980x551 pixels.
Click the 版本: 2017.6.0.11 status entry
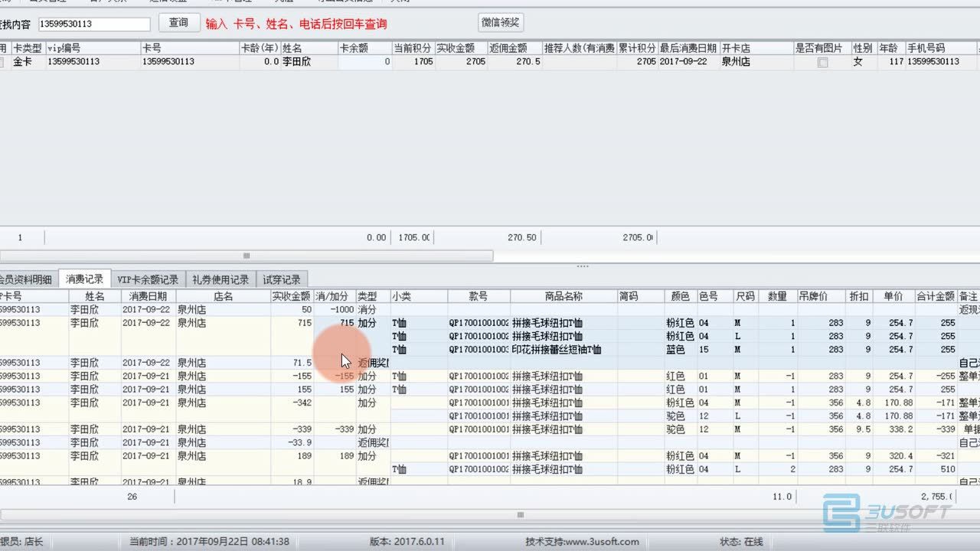pyautogui.click(x=407, y=542)
